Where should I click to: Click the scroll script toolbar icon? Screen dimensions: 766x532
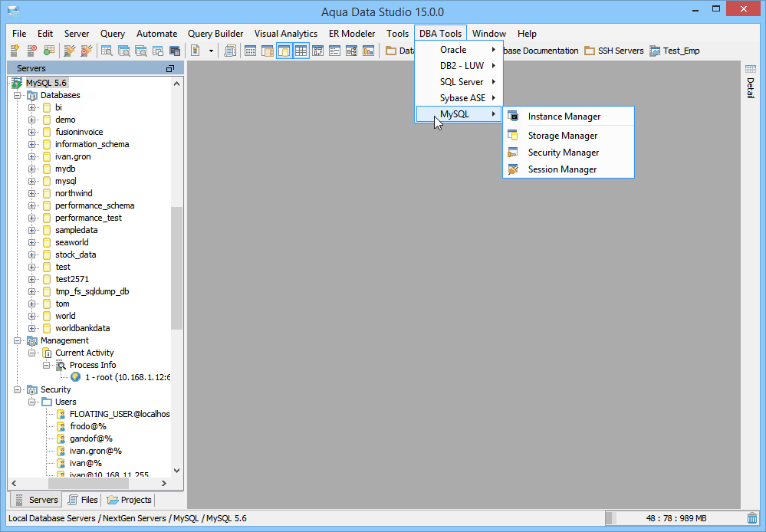pyautogui.click(x=230, y=51)
